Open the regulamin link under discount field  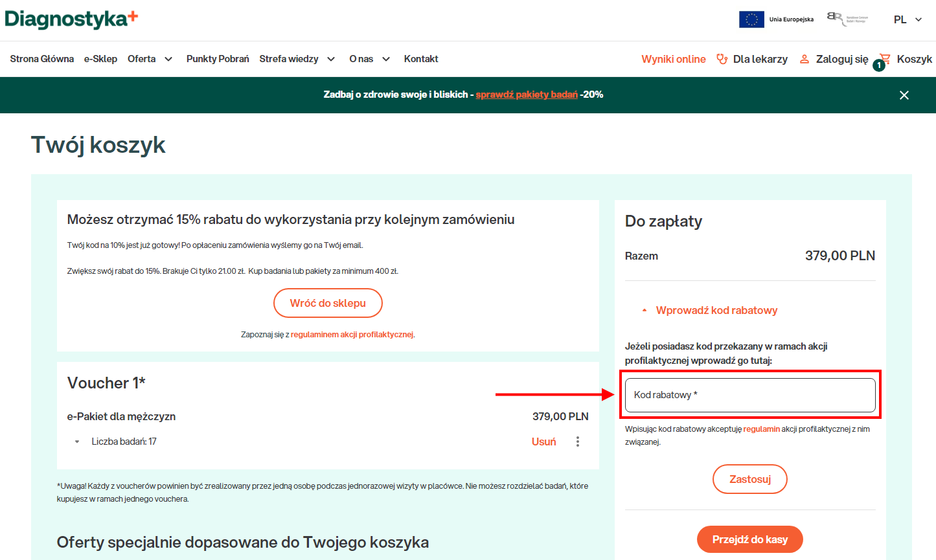761,429
